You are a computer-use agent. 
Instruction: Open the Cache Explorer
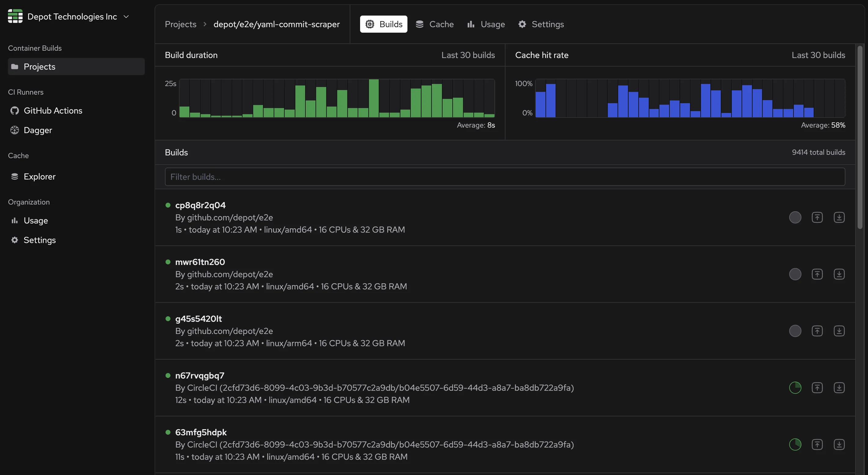click(39, 176)
